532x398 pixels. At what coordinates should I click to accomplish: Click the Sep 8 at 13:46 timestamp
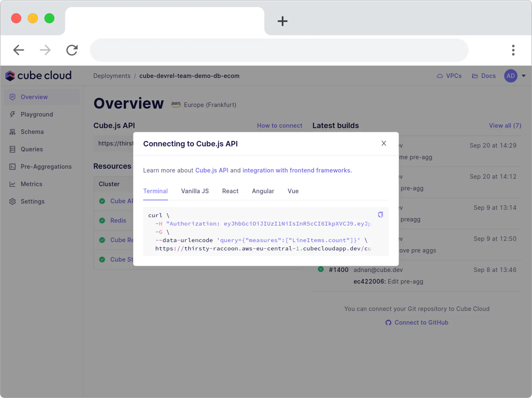[495, 270]
